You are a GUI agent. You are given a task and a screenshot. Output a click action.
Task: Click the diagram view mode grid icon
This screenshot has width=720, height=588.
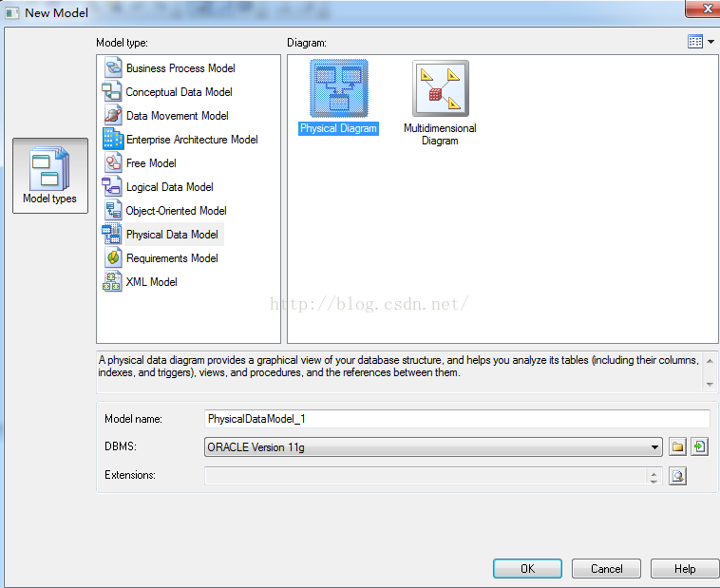pos(695,42)
